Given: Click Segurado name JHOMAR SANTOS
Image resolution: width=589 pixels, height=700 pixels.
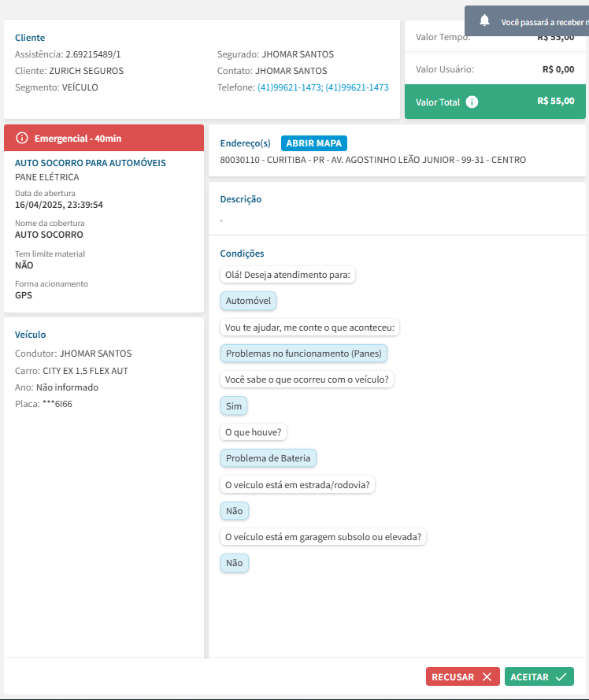Looking at the screenshot, I should click(x=298, y=54).
